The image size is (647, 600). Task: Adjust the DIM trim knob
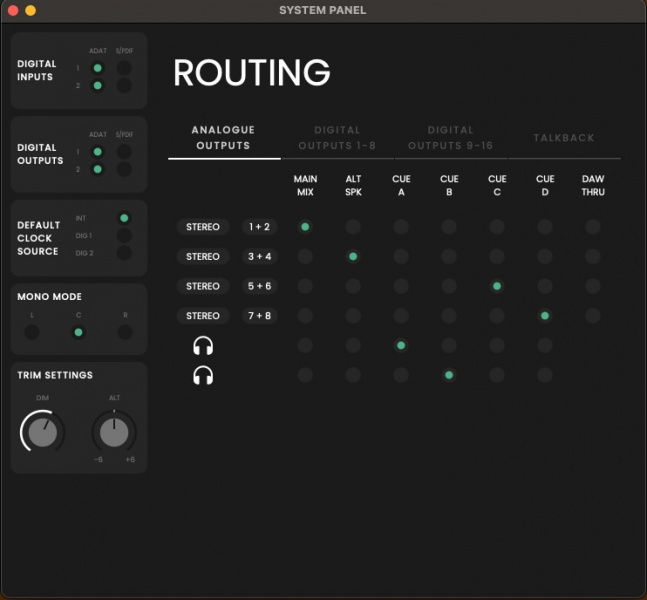click(43, 432)
